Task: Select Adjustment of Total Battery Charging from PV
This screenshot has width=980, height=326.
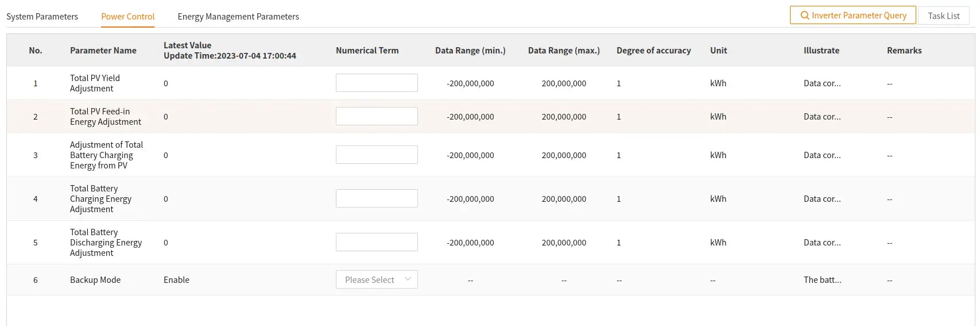Action: 106,155
